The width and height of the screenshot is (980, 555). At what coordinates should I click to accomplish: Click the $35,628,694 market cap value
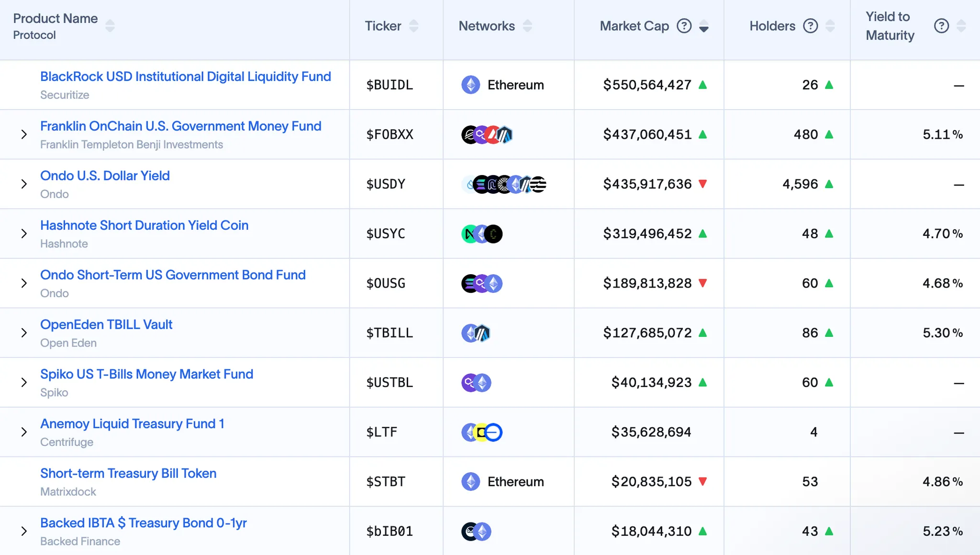pos(651,432)
